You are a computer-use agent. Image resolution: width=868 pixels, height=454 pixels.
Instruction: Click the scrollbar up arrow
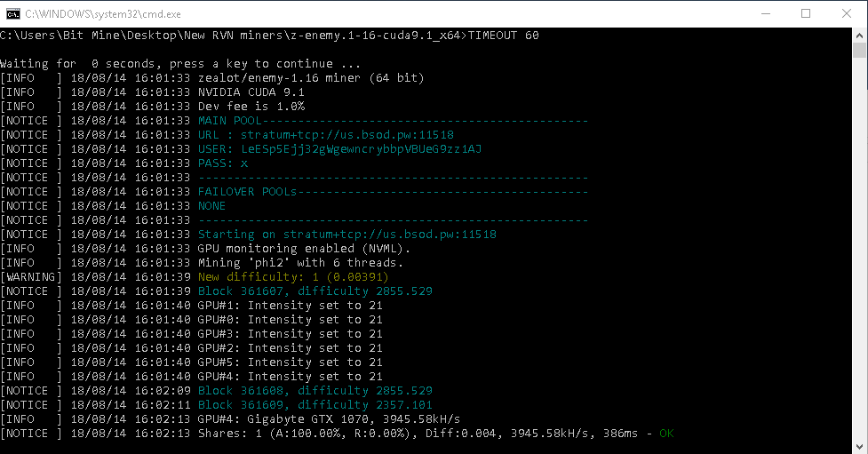(x=859, y=35)
